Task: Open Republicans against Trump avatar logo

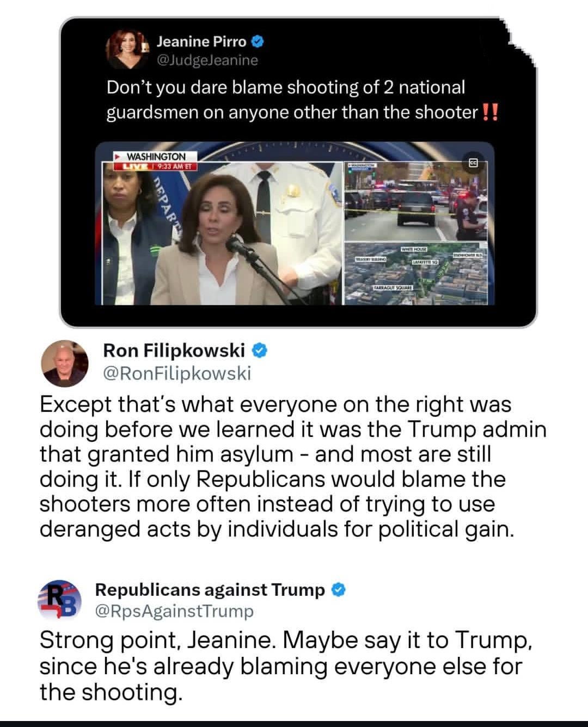Action: 59,601
